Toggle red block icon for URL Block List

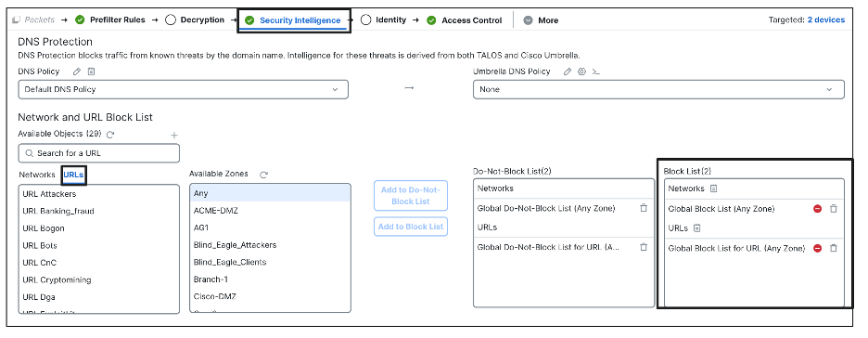(x=818, y=248)
